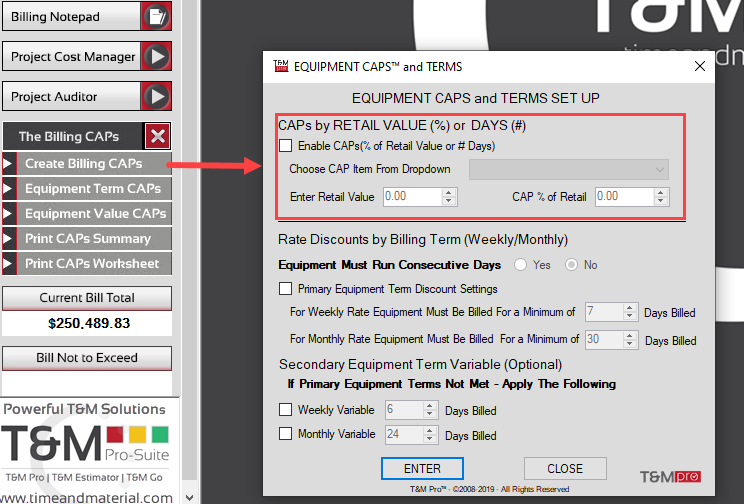This screenshot has width=744, height=504.
Task: Increase CAP % of Retail spinner
Action: 660,192
